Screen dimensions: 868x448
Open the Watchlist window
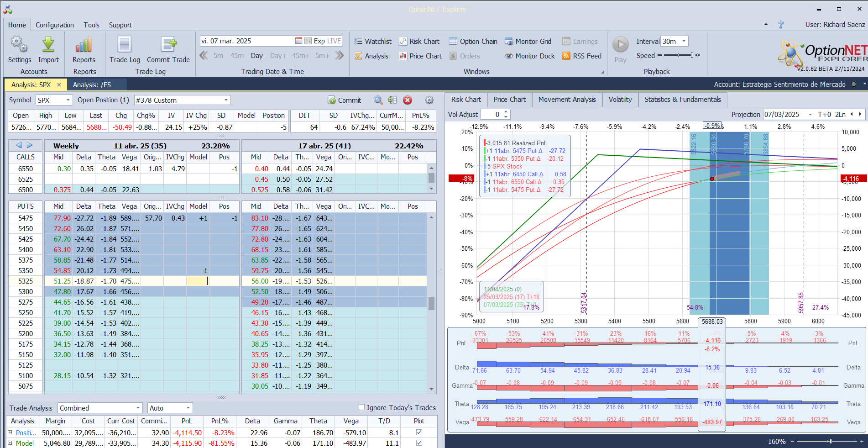(373, 42)
